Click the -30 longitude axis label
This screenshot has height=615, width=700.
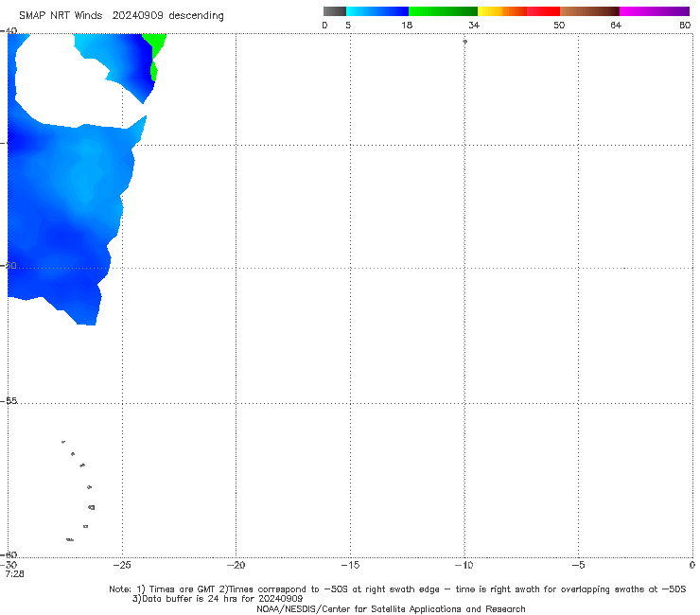[x=10, y=565]
